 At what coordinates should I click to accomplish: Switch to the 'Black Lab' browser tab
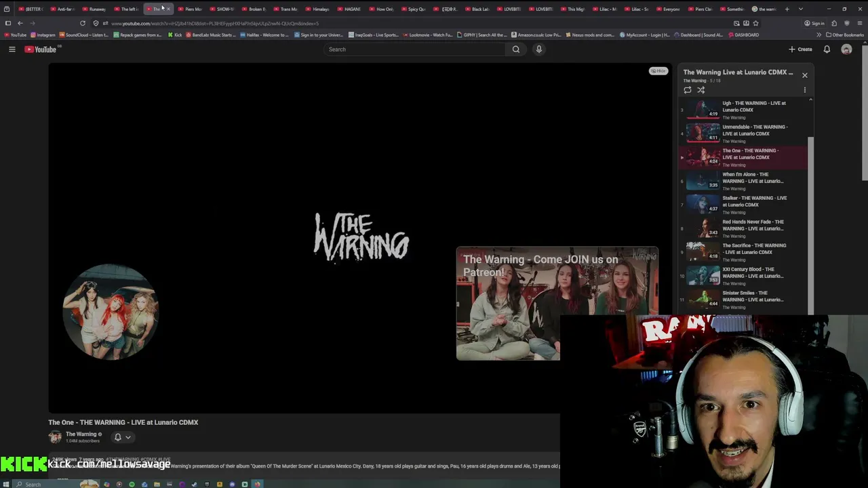click(478, 9)
